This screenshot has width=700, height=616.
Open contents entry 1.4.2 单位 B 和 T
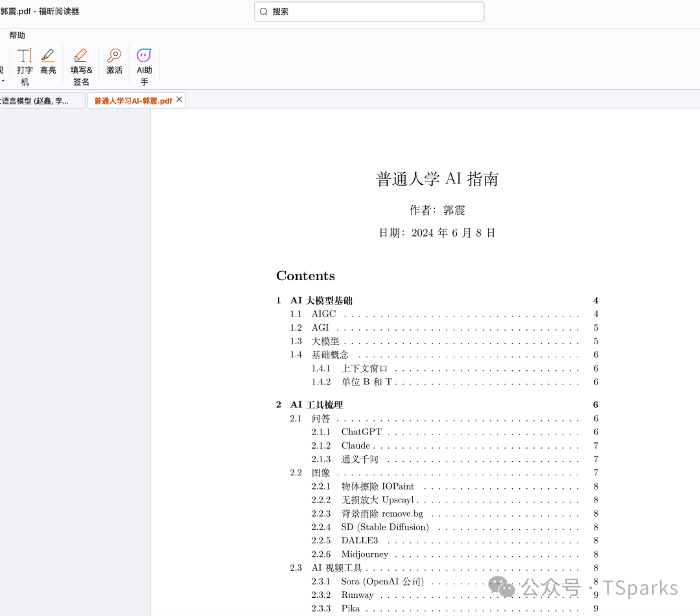pos(455,382)
